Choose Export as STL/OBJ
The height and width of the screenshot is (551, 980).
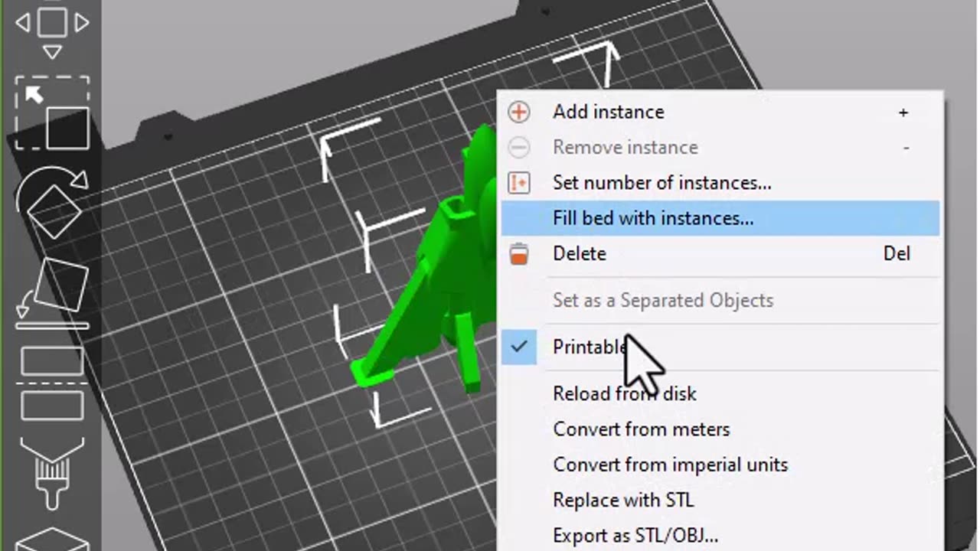pos(720,535)
